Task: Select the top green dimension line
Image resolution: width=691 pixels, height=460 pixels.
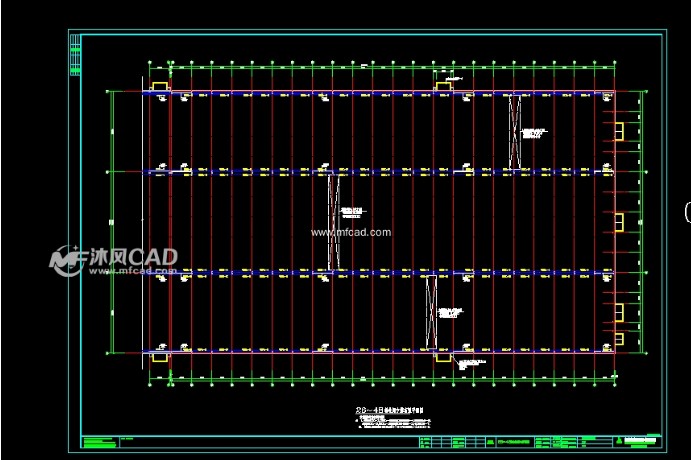Action: [x=380, y=66]
